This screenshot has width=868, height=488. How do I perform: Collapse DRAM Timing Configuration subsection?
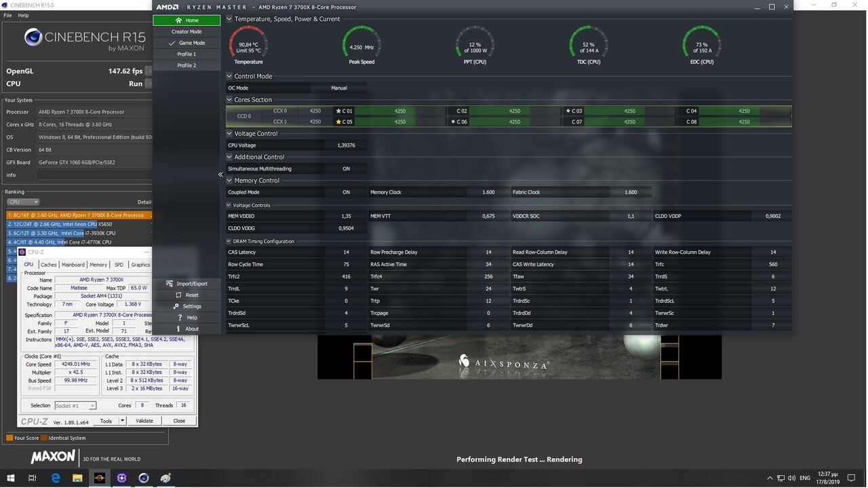(229, 241)
